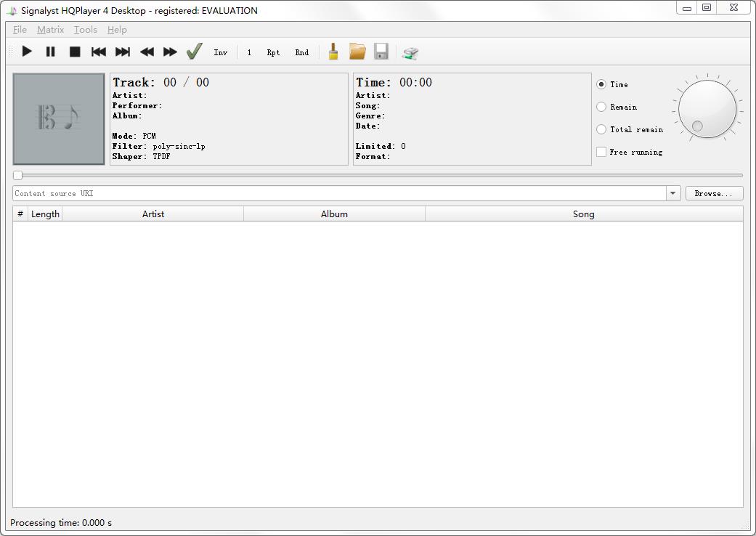Open the Tools menu

click(85, 30)
